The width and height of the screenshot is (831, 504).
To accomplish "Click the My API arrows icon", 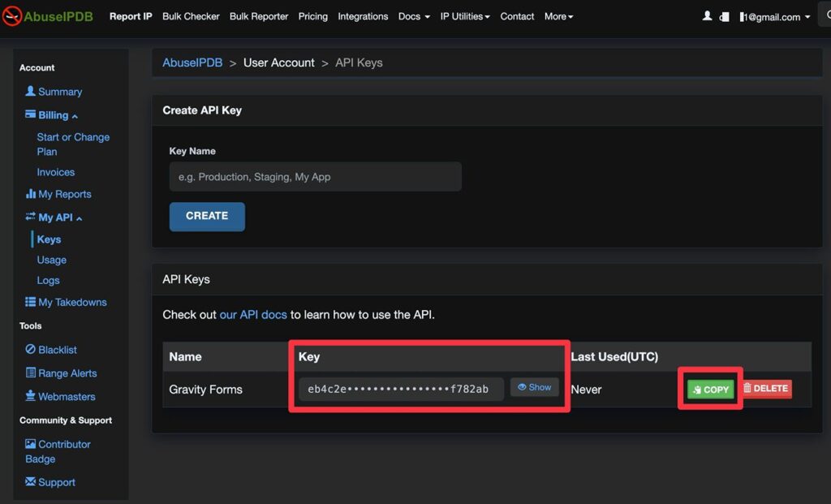I will point(30,216).
